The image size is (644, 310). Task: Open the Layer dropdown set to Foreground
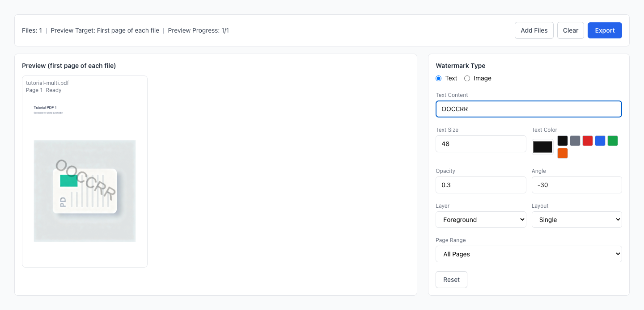coord(481,220)
